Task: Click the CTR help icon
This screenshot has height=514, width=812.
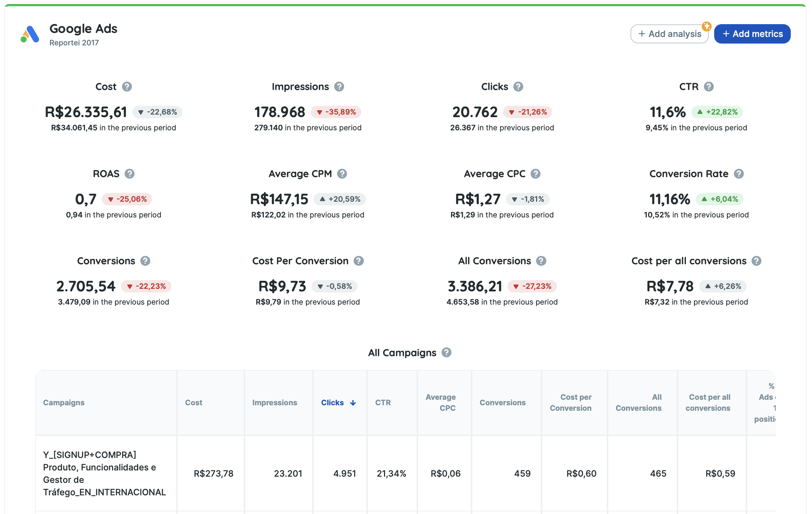Action: (x=709, y=87)
